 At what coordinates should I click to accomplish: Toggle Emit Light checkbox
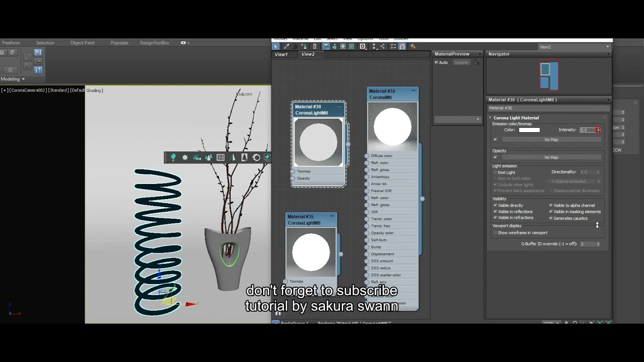pyautogui.click(x=495, y=172)
